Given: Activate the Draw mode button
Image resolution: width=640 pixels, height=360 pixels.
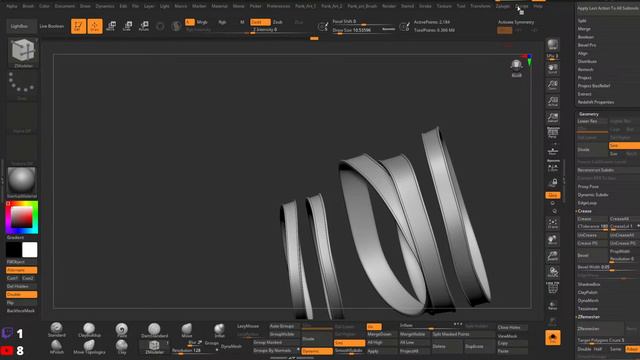Looking at the screenshot, I should point(95,26).
